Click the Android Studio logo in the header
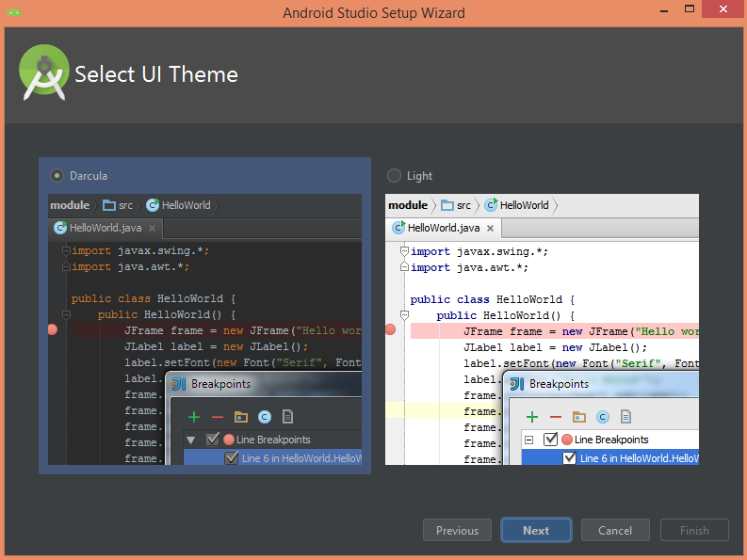Screen dimensions: 747x560 click(44, 72)
